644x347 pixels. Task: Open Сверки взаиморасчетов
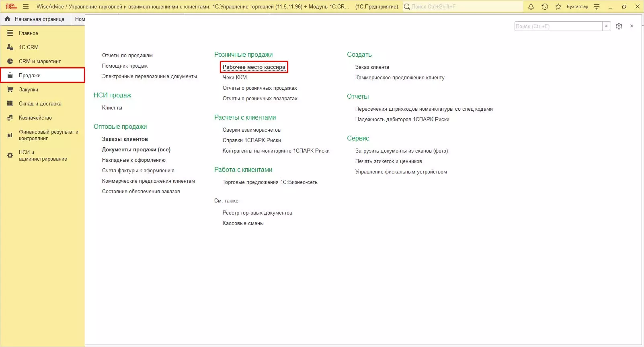point(252,130)
